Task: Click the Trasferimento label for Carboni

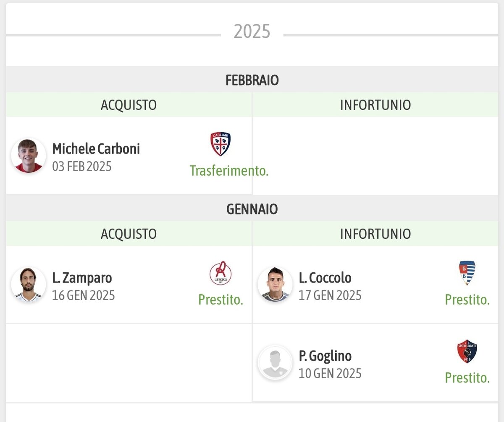Action: (229, 171)
